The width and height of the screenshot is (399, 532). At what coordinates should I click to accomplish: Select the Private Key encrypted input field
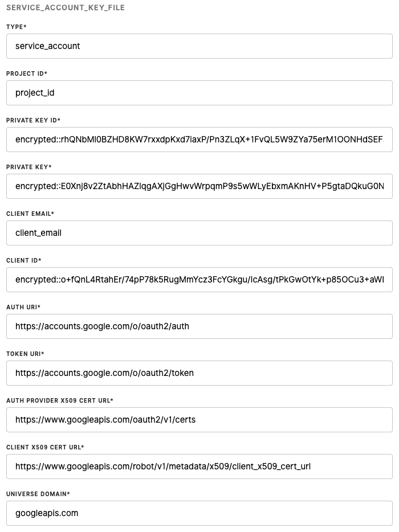tap(199, 186)
